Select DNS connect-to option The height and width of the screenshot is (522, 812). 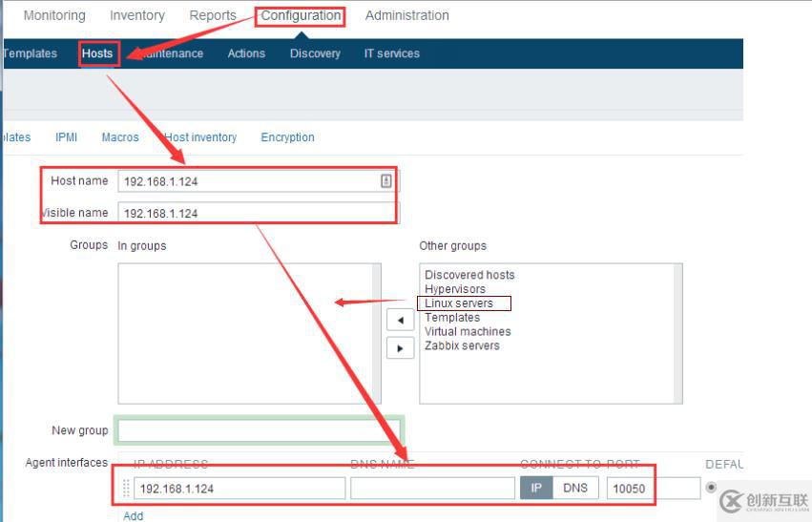click(575, 488)
